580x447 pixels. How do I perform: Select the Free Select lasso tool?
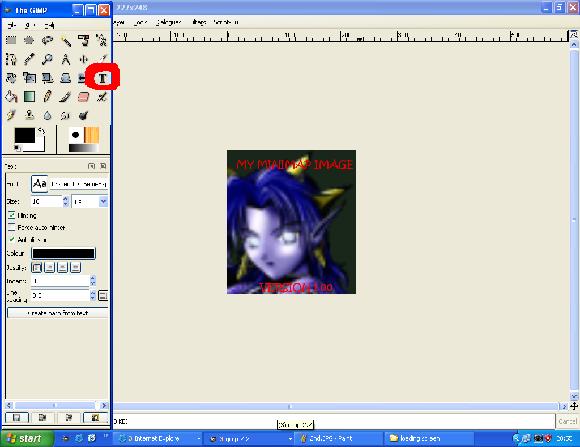click(x=47, y=40)
